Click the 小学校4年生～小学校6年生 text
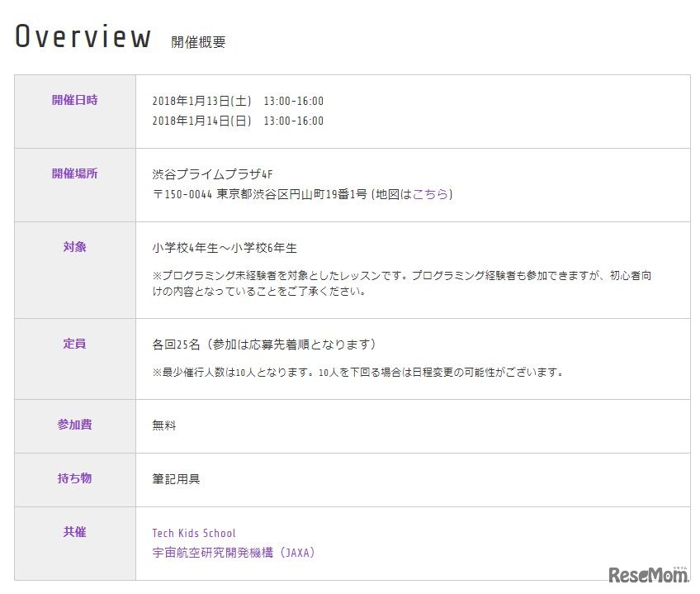The width and height of the screenshot is (700, 594). (225, 248)
